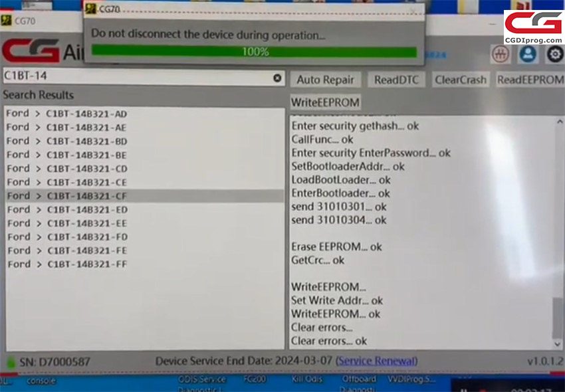Click the log panel's scrollbar thumb
This screenshot has height=392, width=565.
pyautogui.click(x=558, y=318)
